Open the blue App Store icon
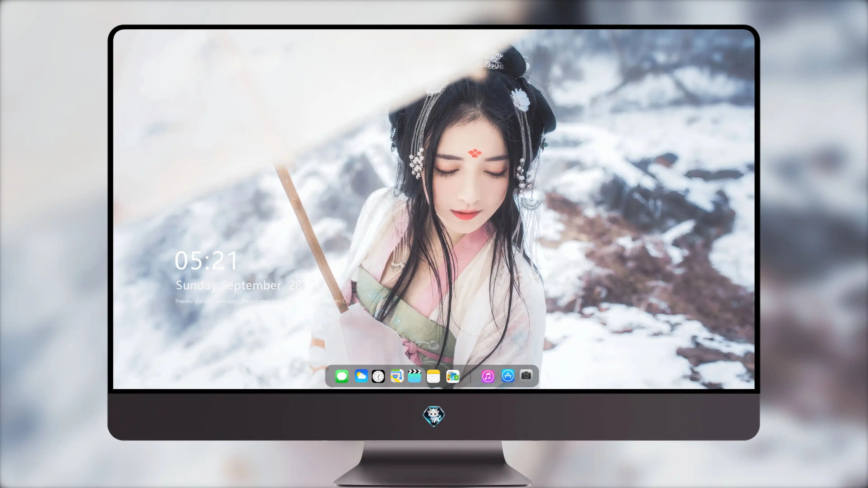The width and height of the screenshot is (868, 488). pyautogui.click(x=508, y=376)
